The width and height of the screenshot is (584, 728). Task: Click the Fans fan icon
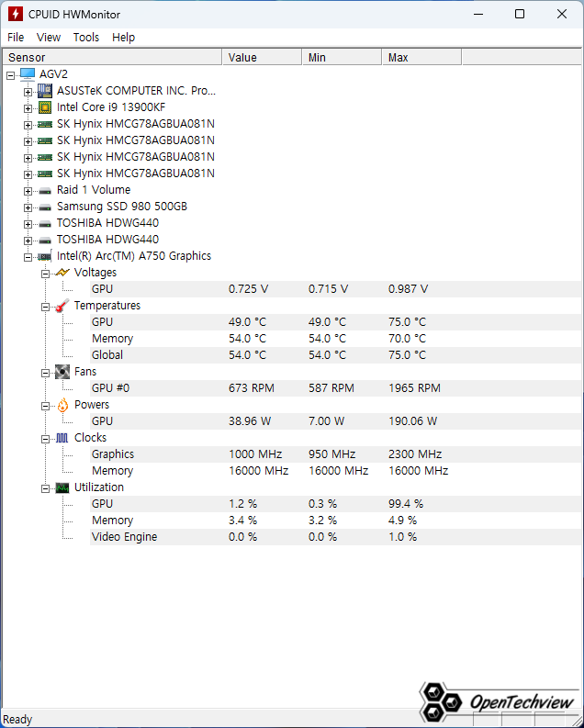click(x=62, y=372)
